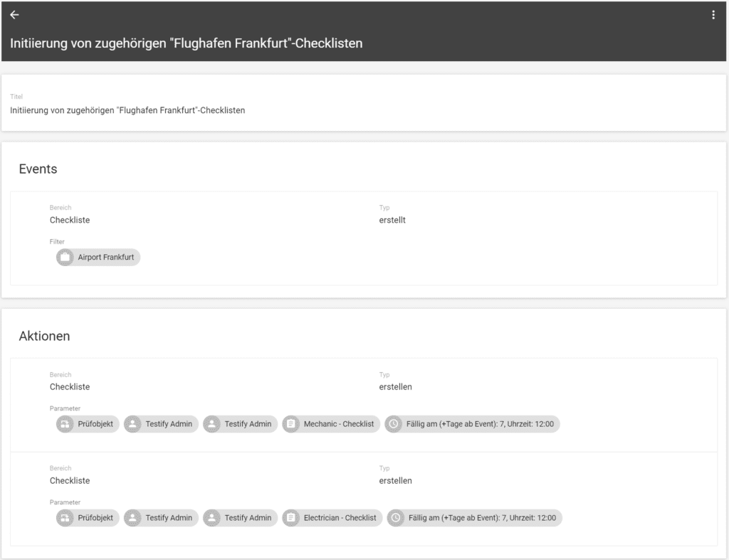
Task: Select the Mechanic - Checklist parameter chip
Action: 331,424
